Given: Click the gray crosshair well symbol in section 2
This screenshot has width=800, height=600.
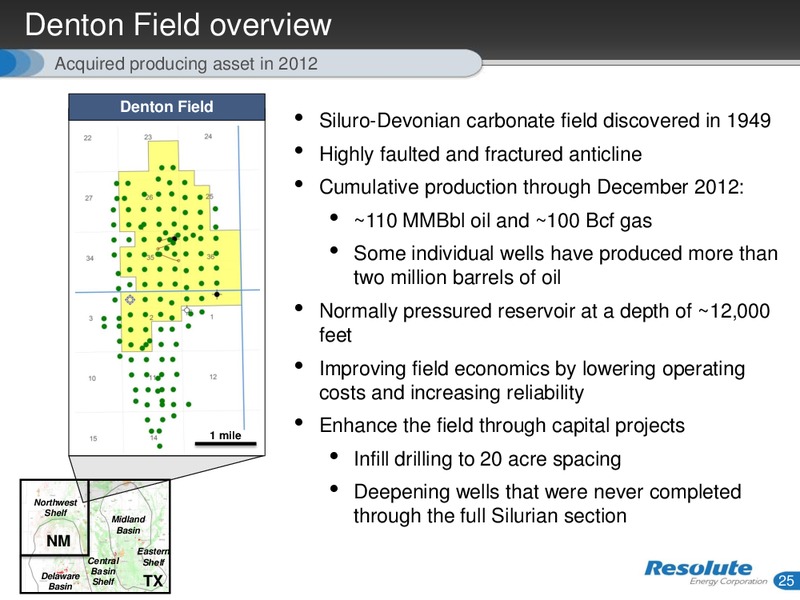Looking at the screenshot, I should tap(130, 299).
